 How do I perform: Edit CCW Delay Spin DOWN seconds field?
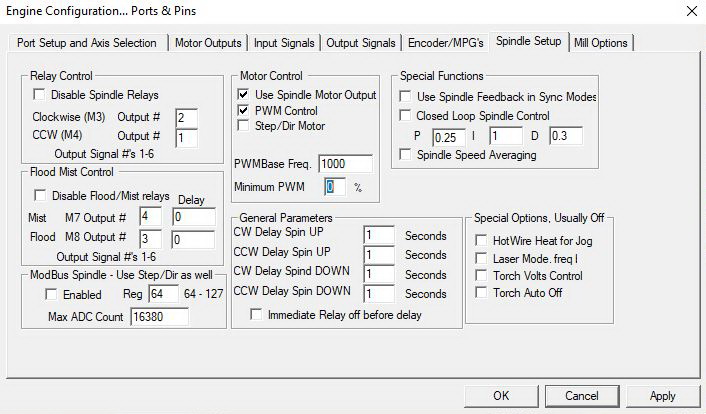tap(379, 294)
